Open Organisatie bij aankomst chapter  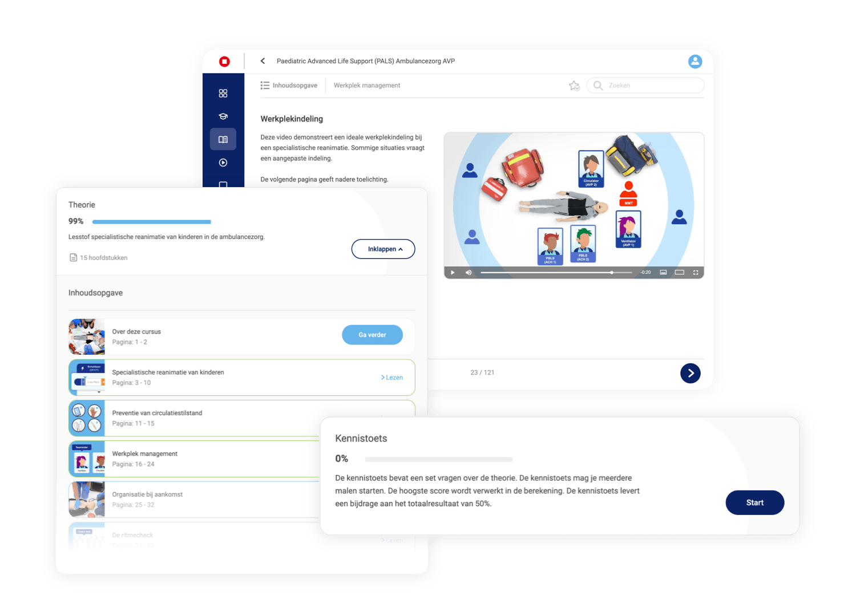coord(194,500)
